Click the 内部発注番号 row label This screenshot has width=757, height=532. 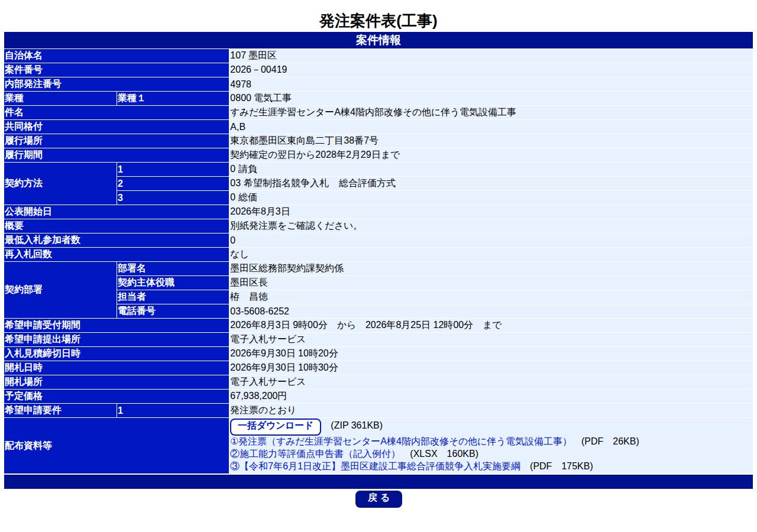(x=117, y=84)
